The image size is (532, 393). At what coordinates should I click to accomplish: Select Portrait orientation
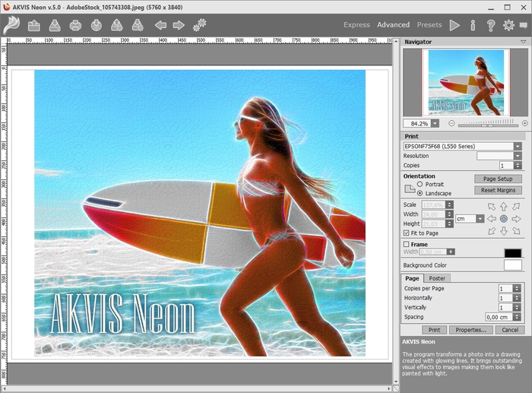(420, 184)
